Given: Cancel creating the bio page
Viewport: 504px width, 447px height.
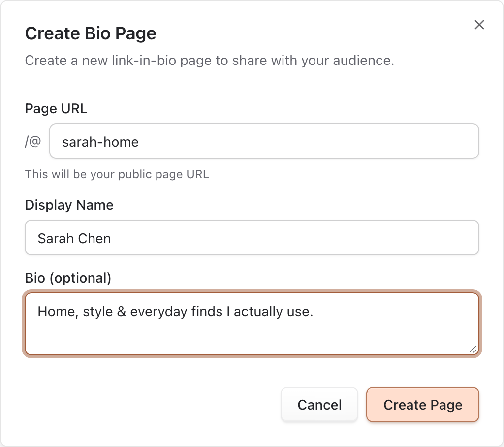Looking at the screenshot, I should click(319, 405).
